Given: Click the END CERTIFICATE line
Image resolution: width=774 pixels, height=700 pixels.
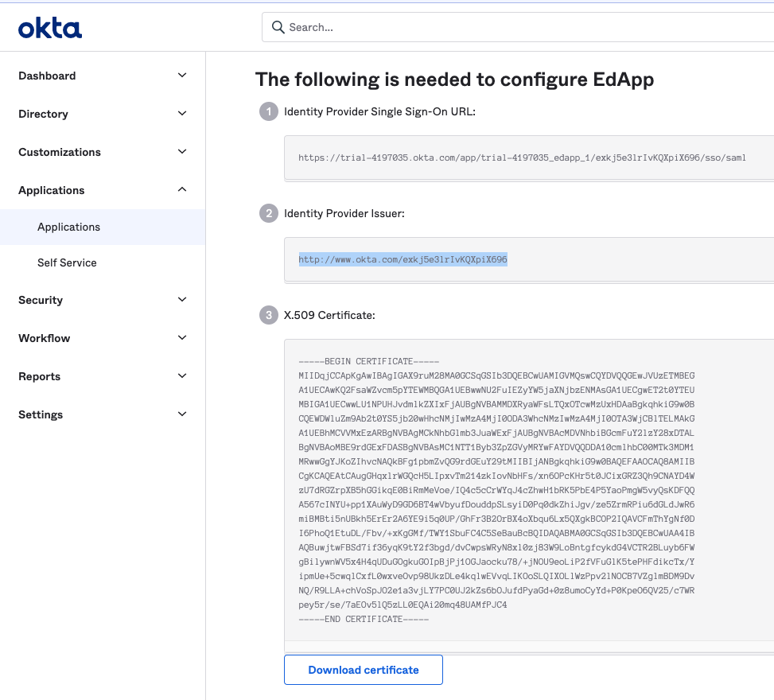Looking at the screenshot, I should 364,619.
